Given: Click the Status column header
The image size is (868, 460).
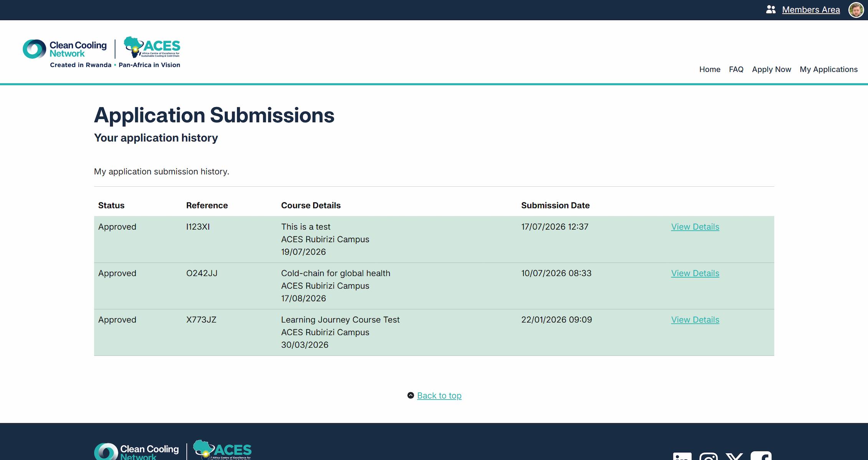Looking at the screenshot, I should click(x=111, y=205).
